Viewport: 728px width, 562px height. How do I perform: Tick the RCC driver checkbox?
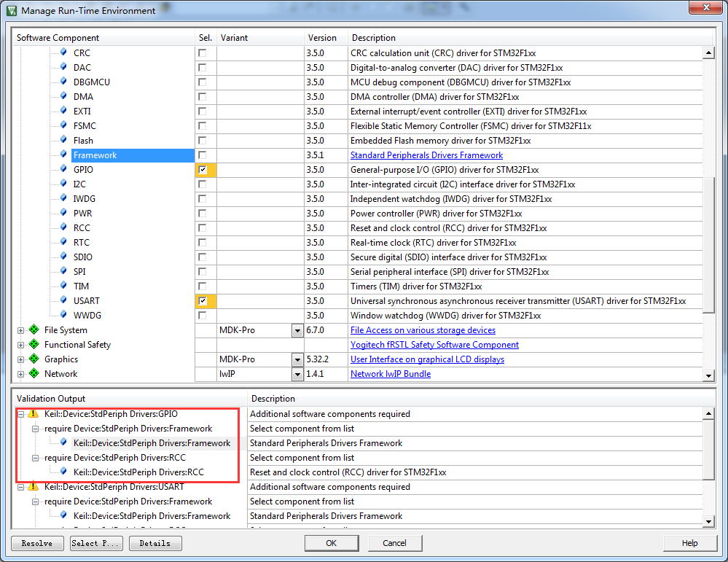click(x=203, y=228)
